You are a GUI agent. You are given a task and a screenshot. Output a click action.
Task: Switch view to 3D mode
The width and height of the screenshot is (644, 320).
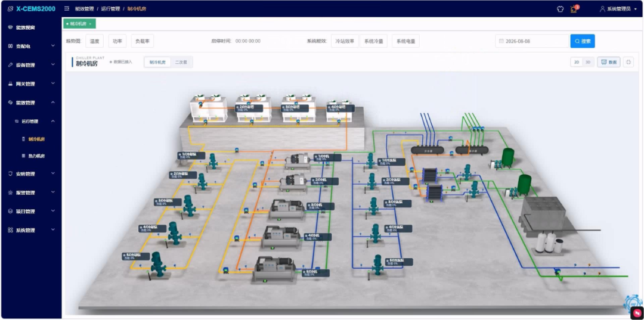coord(588,62)
